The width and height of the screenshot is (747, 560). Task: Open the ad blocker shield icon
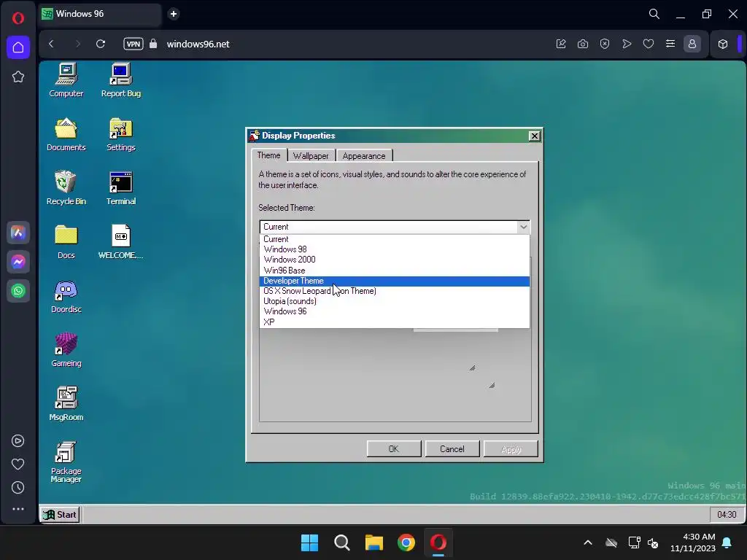click(605, 44)
